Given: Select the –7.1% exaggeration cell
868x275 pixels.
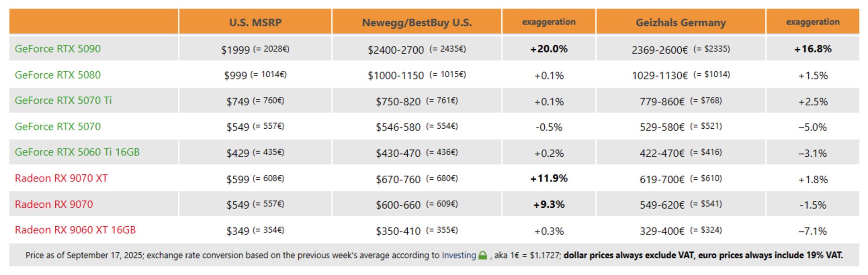Looking at the screenshot, I should click(813, 231).
